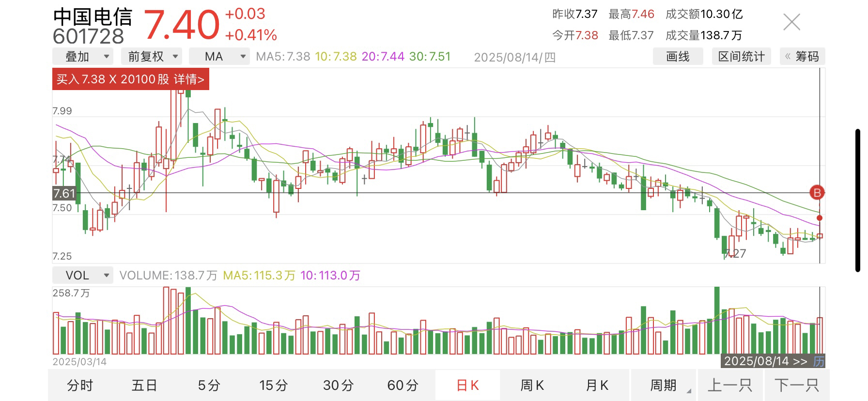Screen dimensions: 868x401
Task: Click the MA5:7.38 indicator value
Action: coord(283,57)
